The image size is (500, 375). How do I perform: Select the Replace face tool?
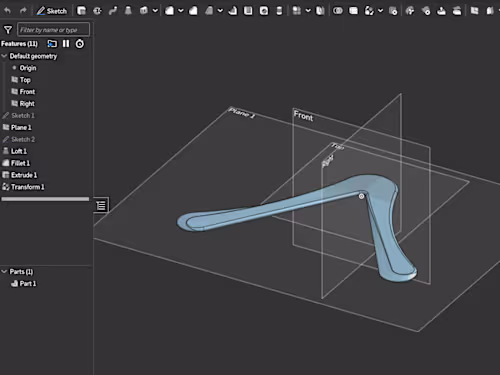coord(457,11)
